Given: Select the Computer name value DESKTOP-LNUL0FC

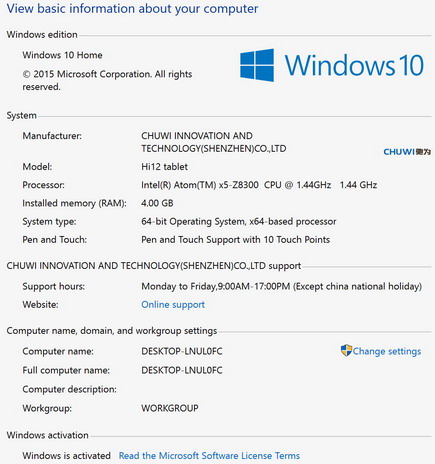Looking at the screenshot, I should [x=182, y=351].
